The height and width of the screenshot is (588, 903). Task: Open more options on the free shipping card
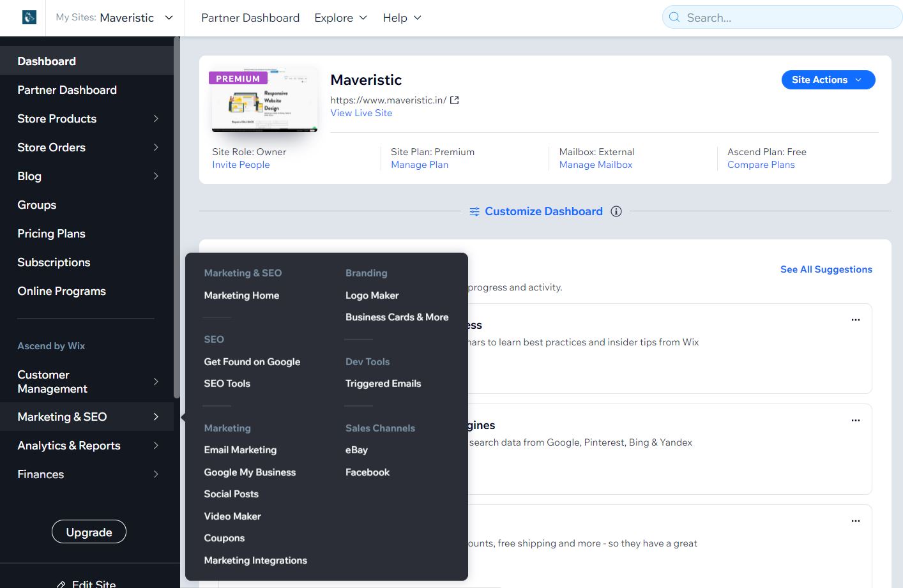coord(856,521)
